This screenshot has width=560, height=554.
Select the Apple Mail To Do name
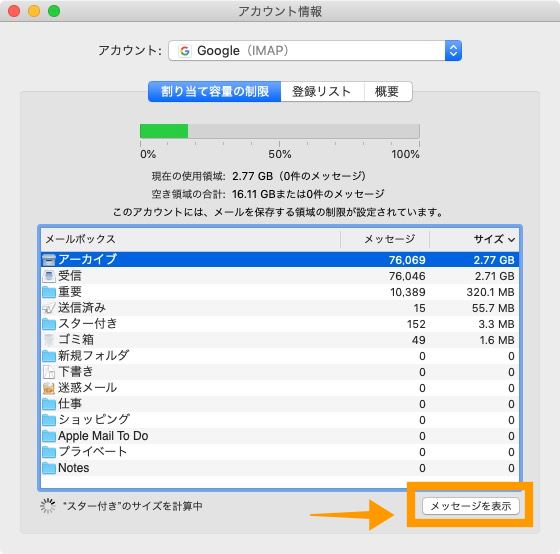click(103, 436)
